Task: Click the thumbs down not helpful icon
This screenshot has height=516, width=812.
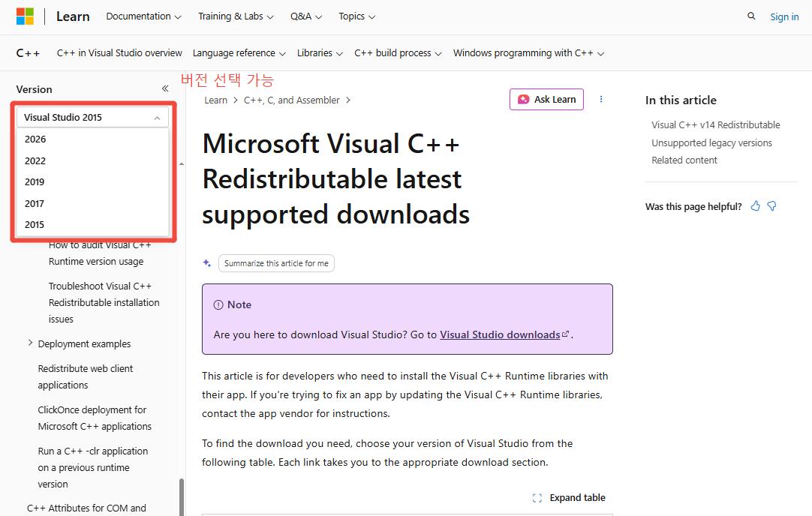Action: (x=771, y=206)
